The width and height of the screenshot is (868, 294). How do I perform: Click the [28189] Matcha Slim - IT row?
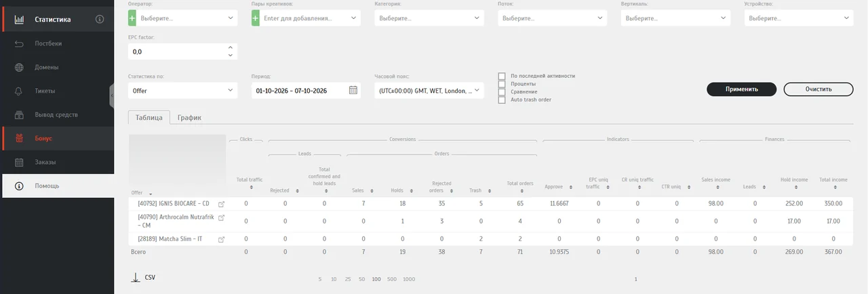tap(491, 239)
